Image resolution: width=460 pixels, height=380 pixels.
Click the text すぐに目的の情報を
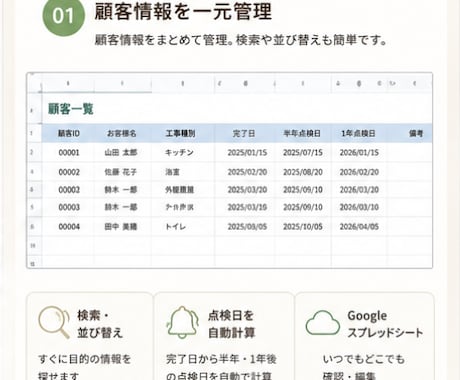(85, 359)
